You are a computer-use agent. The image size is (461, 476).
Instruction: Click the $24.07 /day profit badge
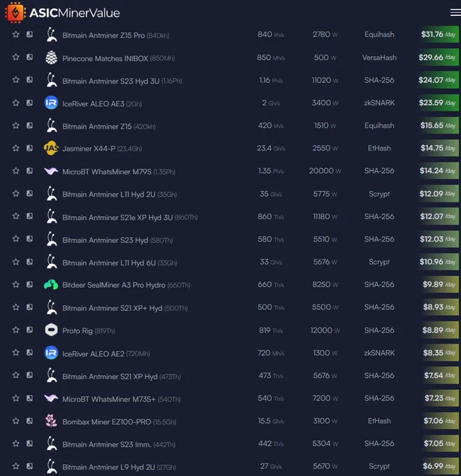tap(437, 80)
